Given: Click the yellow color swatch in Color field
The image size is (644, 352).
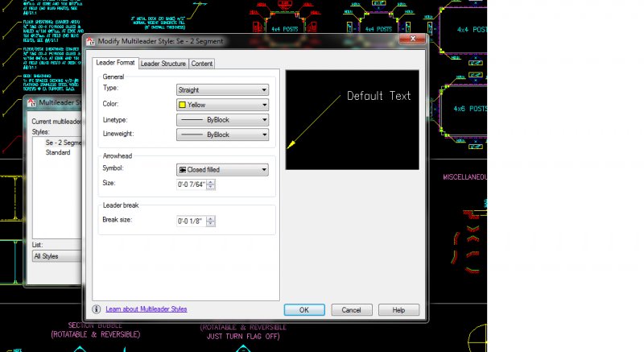Looking at the screenshot, I should [x=183, y=106].
